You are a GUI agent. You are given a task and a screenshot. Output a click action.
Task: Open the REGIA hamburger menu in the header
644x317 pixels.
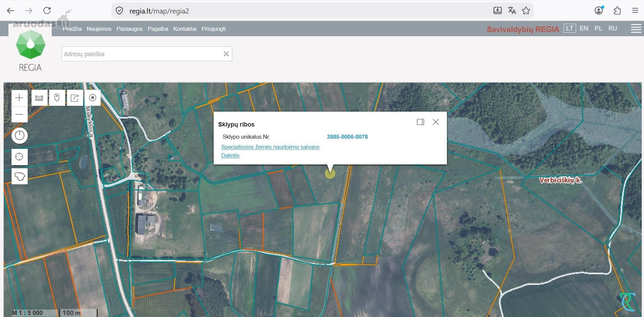[x=636, y=29]
